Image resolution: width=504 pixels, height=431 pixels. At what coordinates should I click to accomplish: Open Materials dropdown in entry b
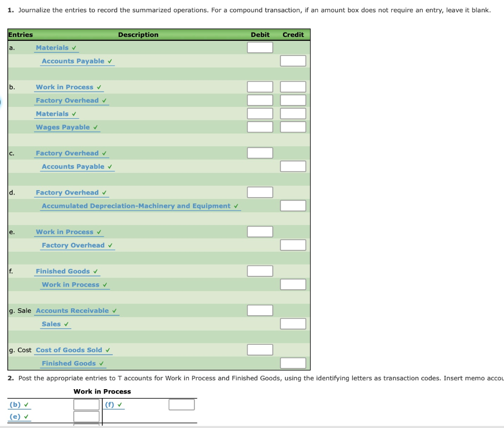coord(56,114)
